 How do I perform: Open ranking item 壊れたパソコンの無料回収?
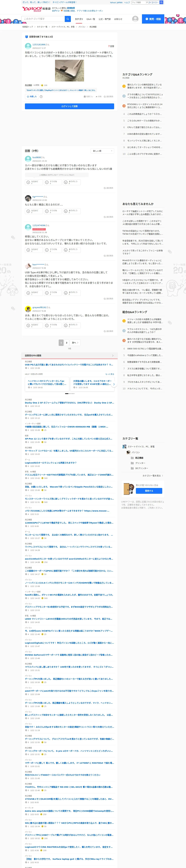pyautogui.click(x=144, y=86)
